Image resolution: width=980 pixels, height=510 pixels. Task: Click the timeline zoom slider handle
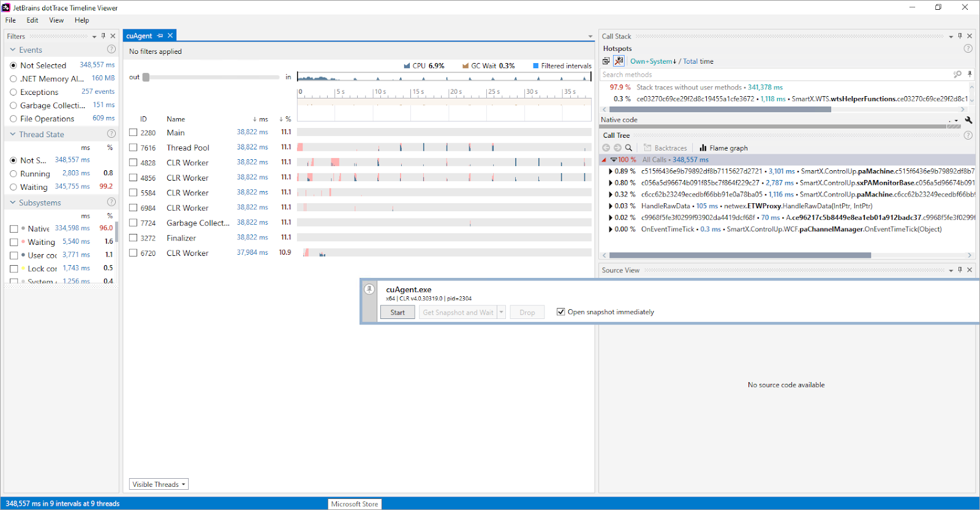(x=146, y=77)
